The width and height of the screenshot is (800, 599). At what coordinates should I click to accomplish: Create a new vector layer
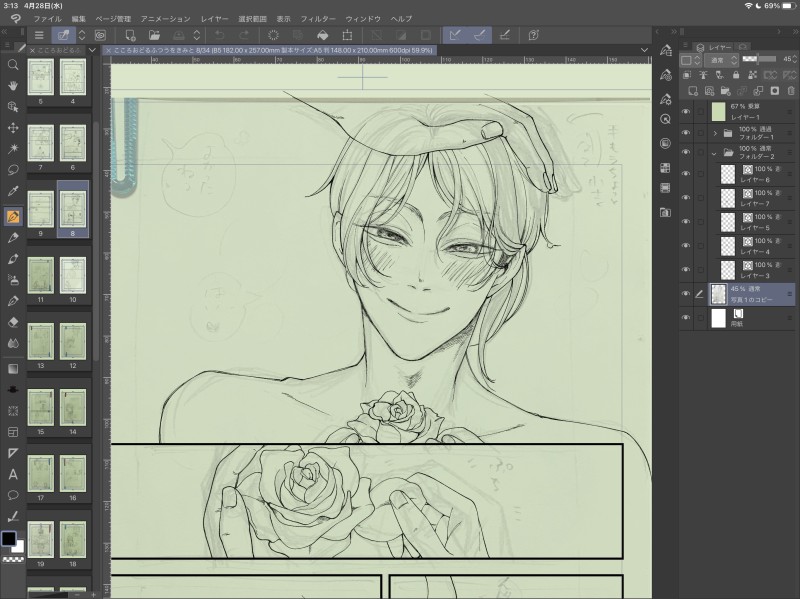point(709,91)
